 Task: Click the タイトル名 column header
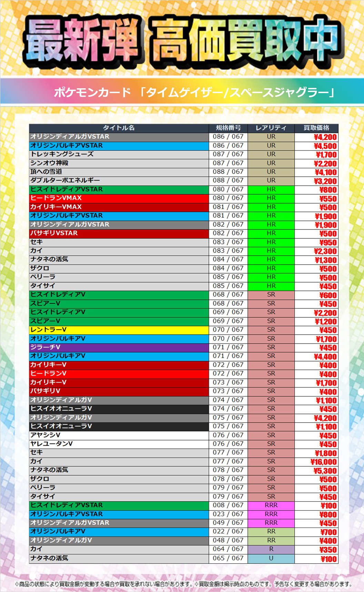tap(119, 128)
